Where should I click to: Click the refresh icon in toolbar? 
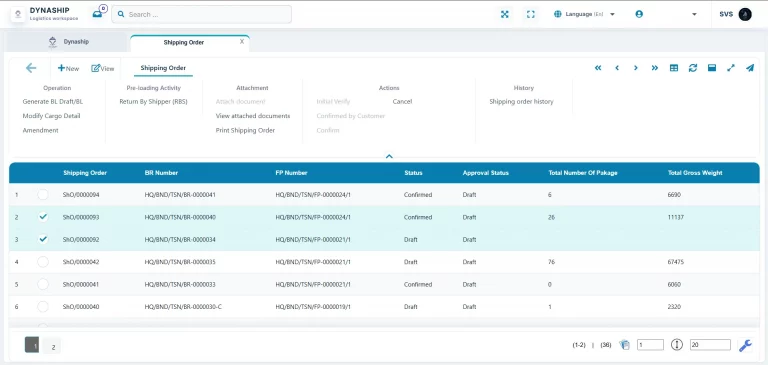point(693,68)
